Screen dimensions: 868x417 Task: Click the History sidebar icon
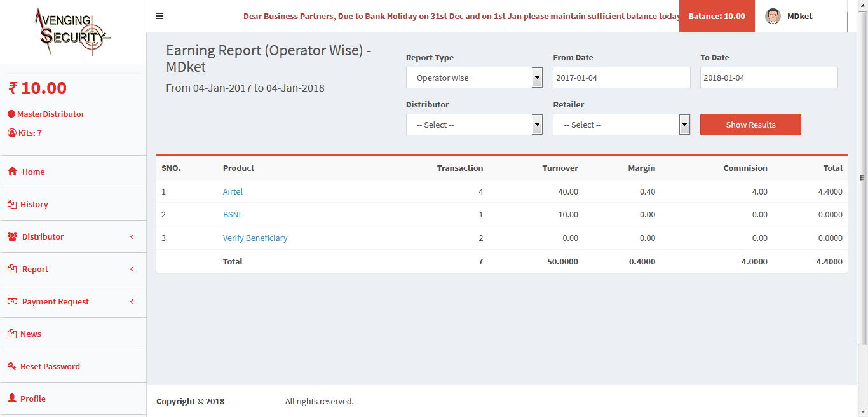point(11,204)
